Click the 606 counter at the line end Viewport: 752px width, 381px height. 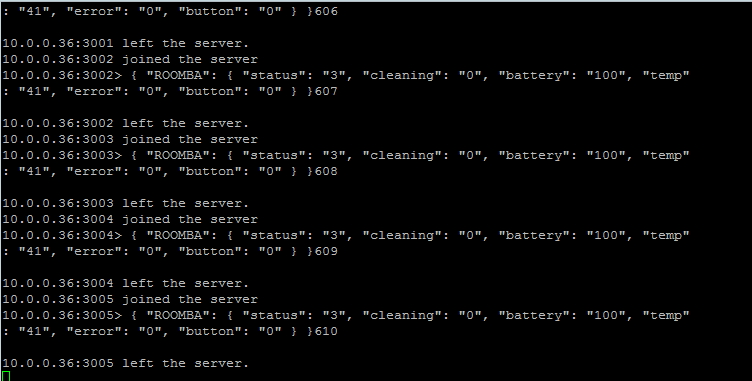pos(326,11)
